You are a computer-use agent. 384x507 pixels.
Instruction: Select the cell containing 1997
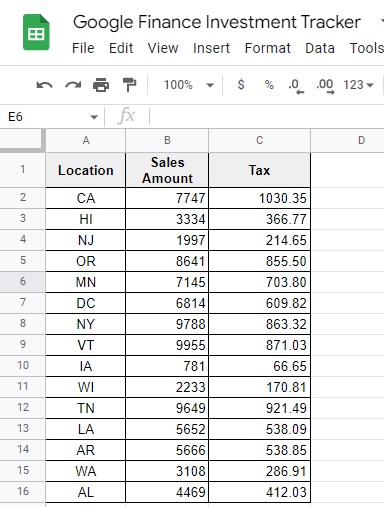pyautogui.click(x=167, y=240)
